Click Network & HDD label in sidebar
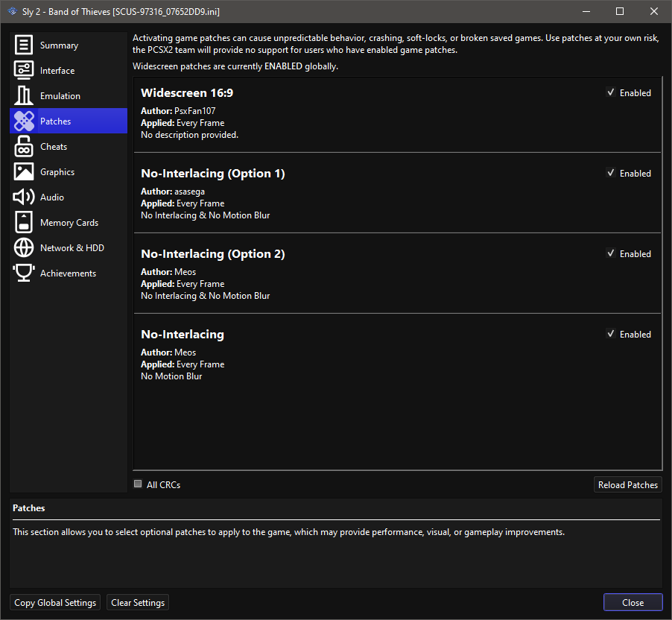 tap(72, 247)
